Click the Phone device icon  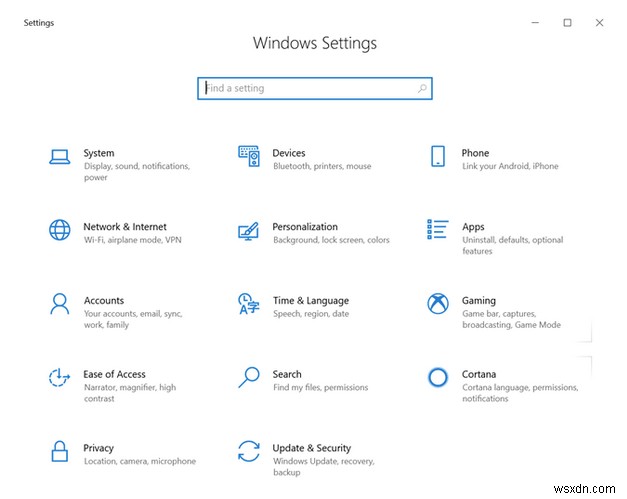[x=438, y=156]
